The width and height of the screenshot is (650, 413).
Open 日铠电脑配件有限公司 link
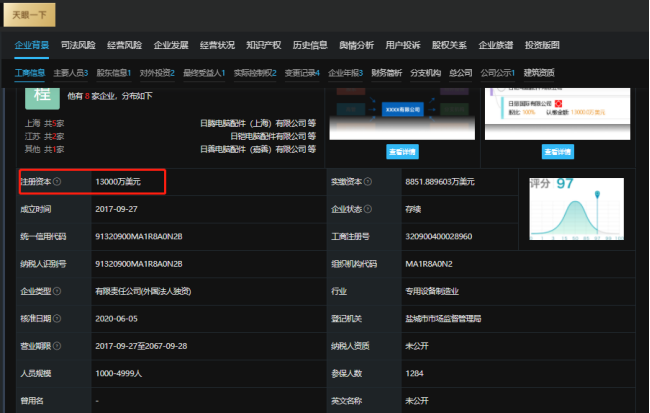[269, 136]
